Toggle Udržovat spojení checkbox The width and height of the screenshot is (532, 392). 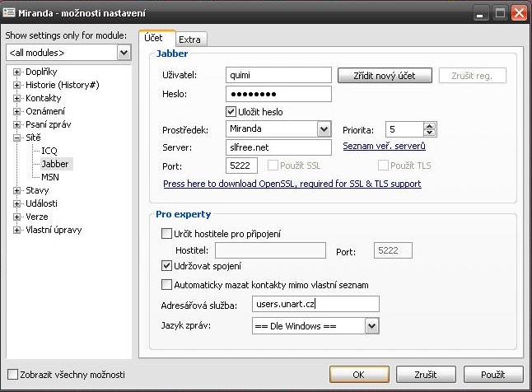pos(167,266)
